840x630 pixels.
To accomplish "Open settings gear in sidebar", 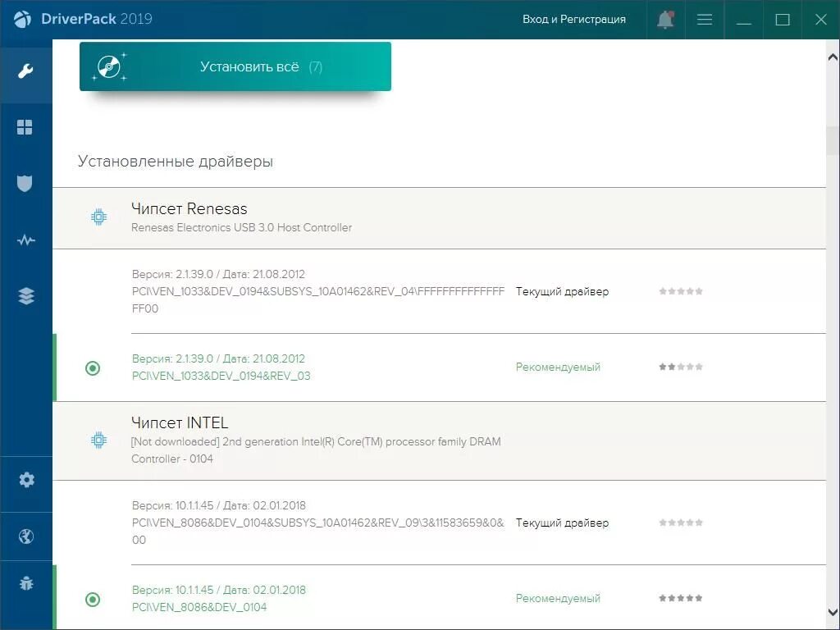I will (x=26, y=479).
